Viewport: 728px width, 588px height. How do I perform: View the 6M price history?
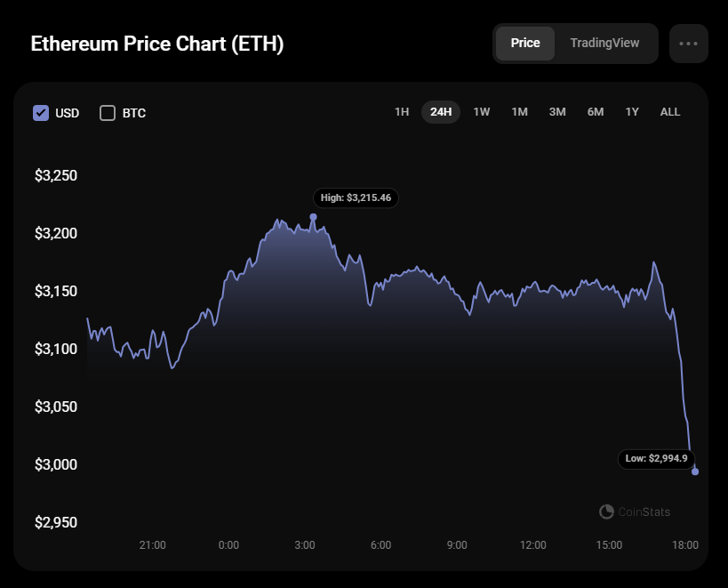click(x=596, y=112)
